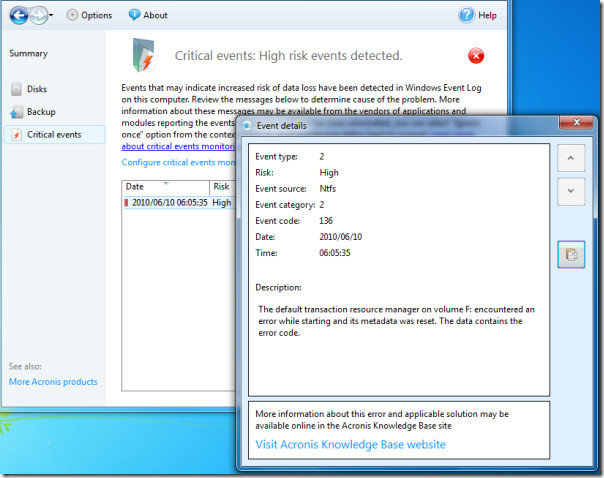
Task: Click the critical events header shield icon
Action: pos(144,55)
